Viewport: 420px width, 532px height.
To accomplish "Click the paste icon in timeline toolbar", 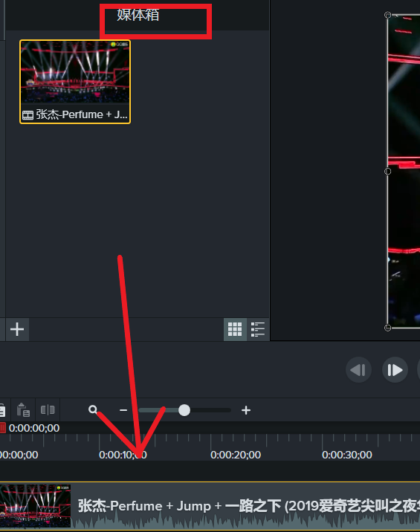I will click(23, 410).
